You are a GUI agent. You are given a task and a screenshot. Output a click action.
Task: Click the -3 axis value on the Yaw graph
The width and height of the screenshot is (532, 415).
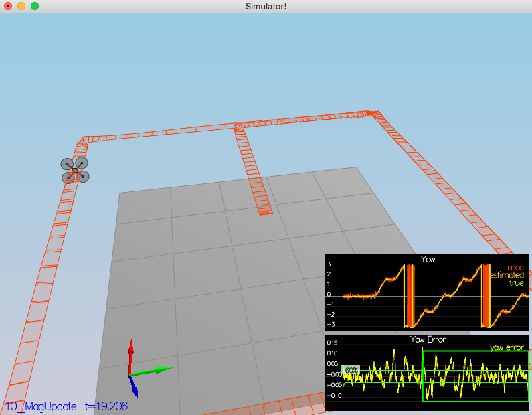click(x=331, y=324)
